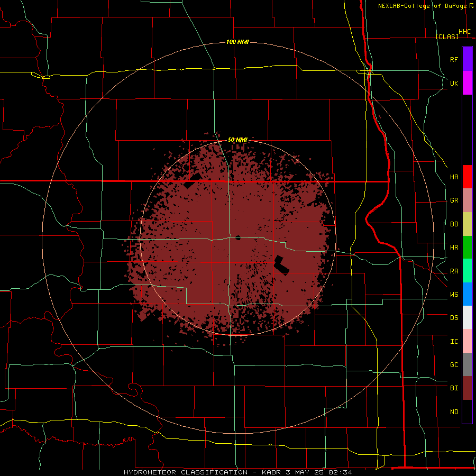Image resolution: width=476 pixels, height=476 pixels.
Task: Click the WS blue legend swatch
Action: [467, 294]
